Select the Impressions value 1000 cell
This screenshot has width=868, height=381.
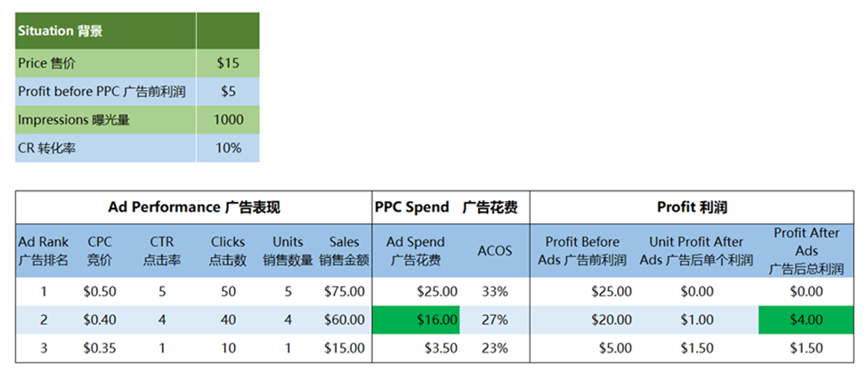coord(228,119)
